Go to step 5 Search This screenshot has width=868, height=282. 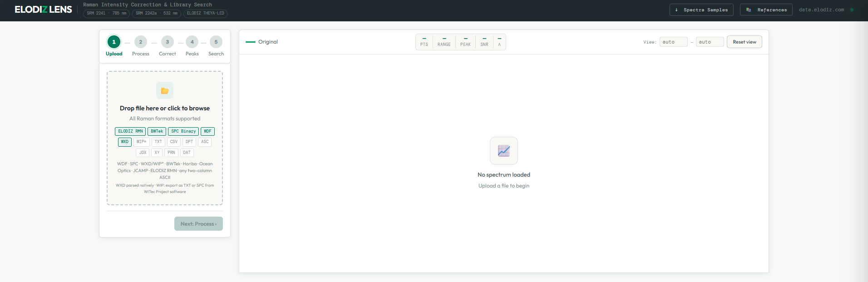[216, 46]
